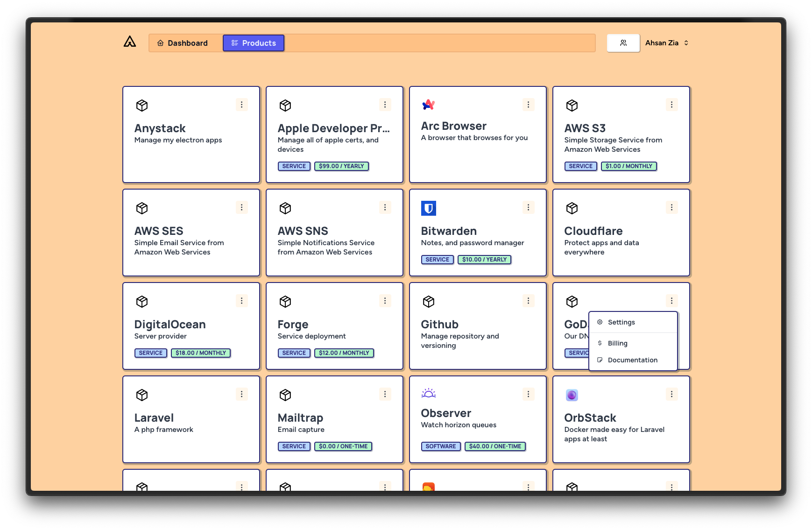Click 'Server provider' description text
Screen dimensions: 812x530
(x=161, y=336)
